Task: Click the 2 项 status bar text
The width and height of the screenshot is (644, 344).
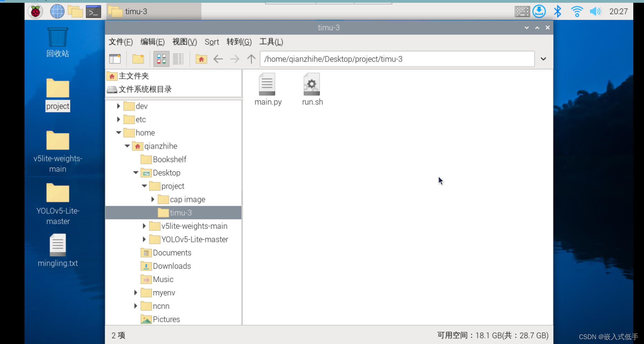Action: point(118,335)
